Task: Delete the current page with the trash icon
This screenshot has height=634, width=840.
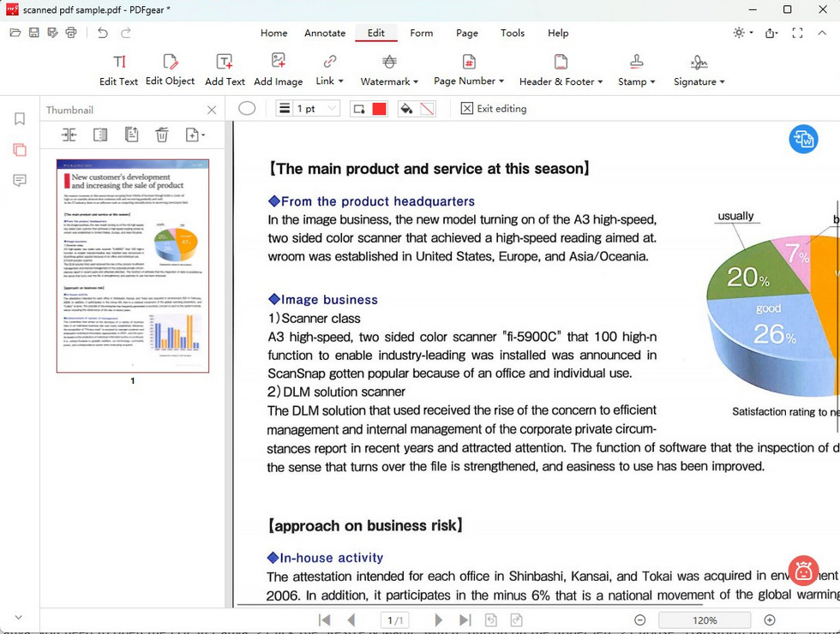Action: coord(162,135)
